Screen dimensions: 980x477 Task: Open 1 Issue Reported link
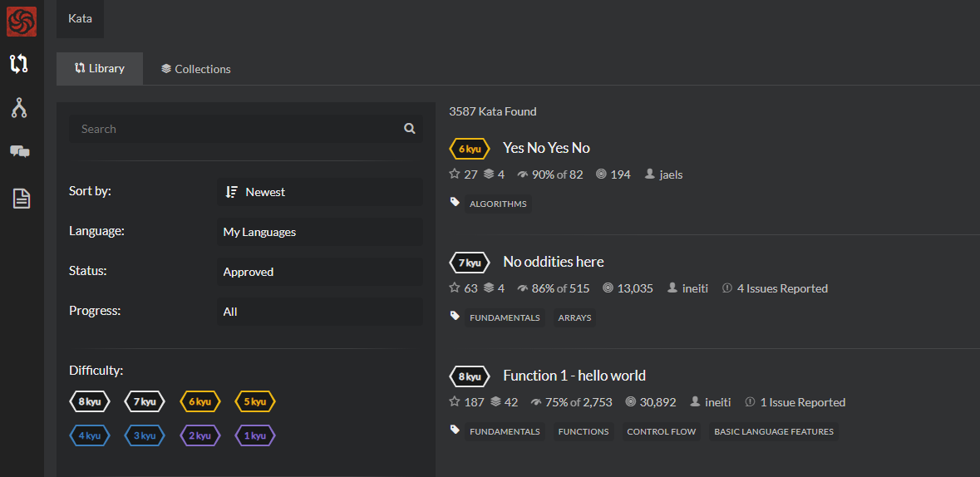(x=803, y=402)
